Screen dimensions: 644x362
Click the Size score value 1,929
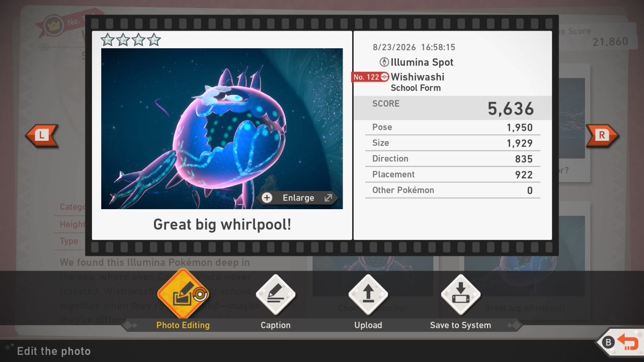pyautogui.click(x=520, y=143)
